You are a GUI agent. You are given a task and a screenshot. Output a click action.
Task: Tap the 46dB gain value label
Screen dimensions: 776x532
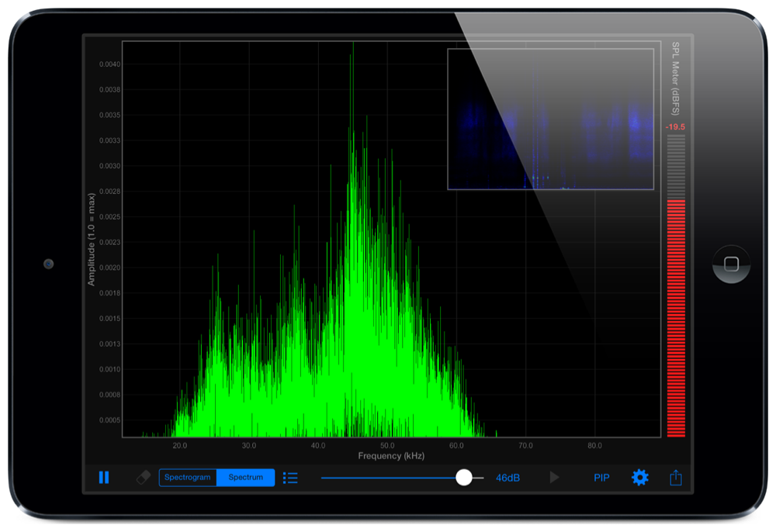508,478
